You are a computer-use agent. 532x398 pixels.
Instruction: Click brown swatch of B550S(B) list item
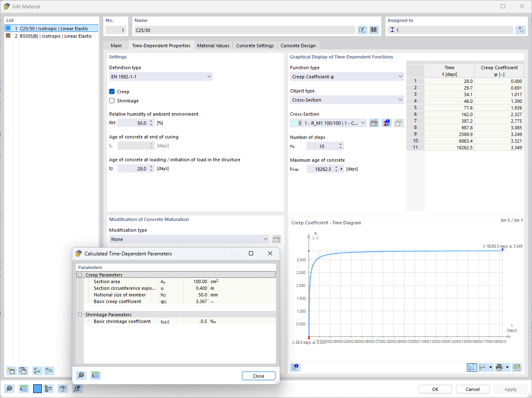(8, 36)
